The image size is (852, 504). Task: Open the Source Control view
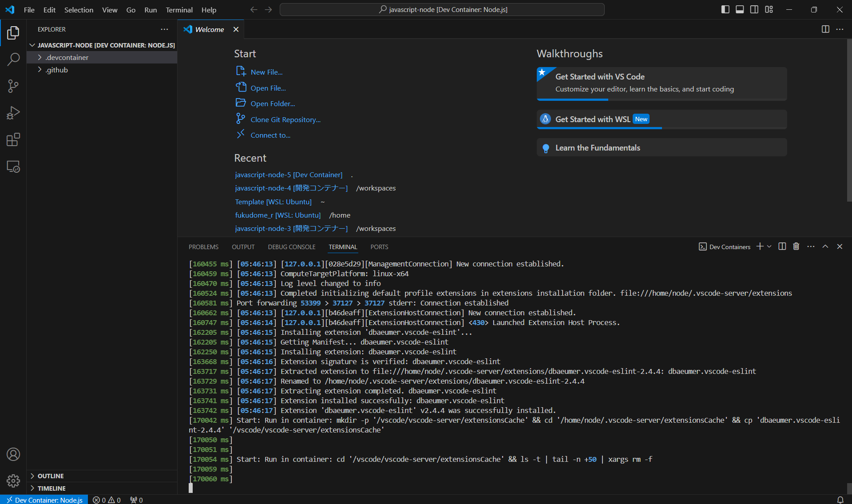tap(13, 86)
